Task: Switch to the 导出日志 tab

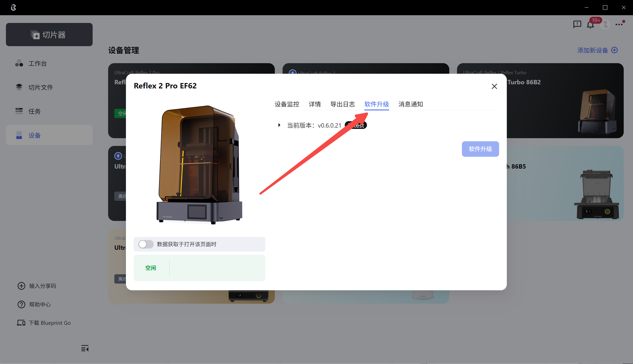Action: [342, 104]
